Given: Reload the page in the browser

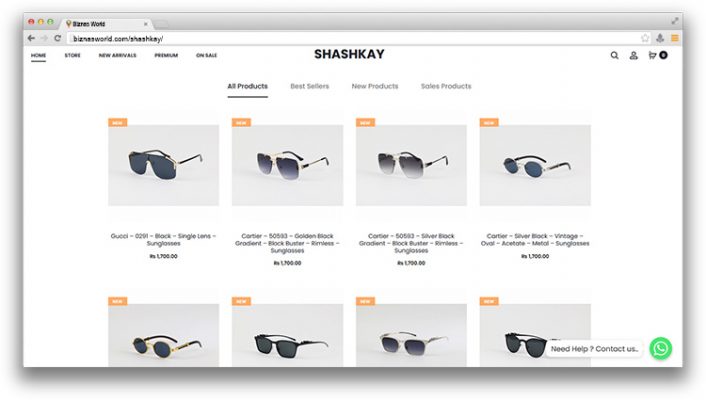Looking at the screenshot, I should click(x=58, y=38).
